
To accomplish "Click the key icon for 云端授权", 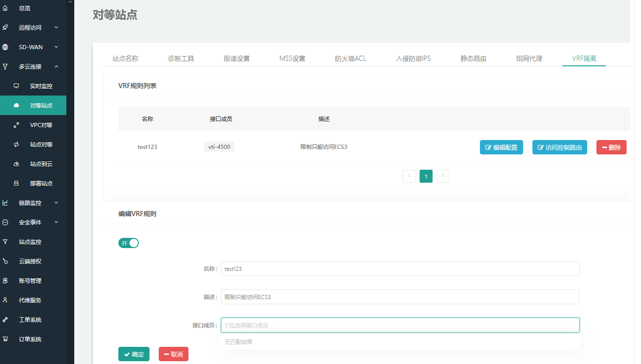I will click(x=5, y=261).
